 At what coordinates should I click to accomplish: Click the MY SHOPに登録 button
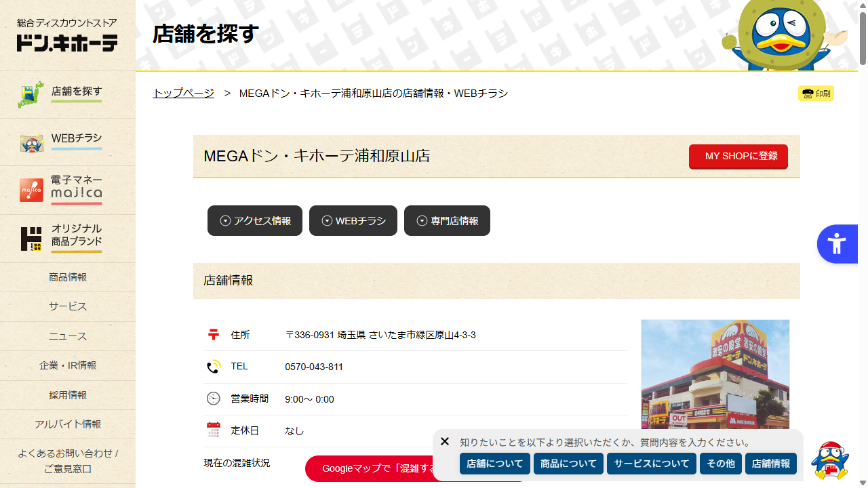[x=738, y=157]
